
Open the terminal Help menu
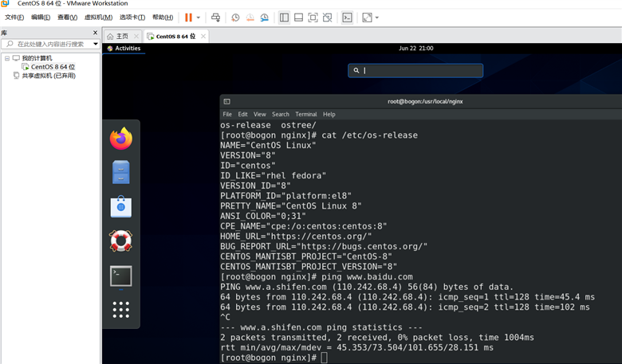(329, 114)
